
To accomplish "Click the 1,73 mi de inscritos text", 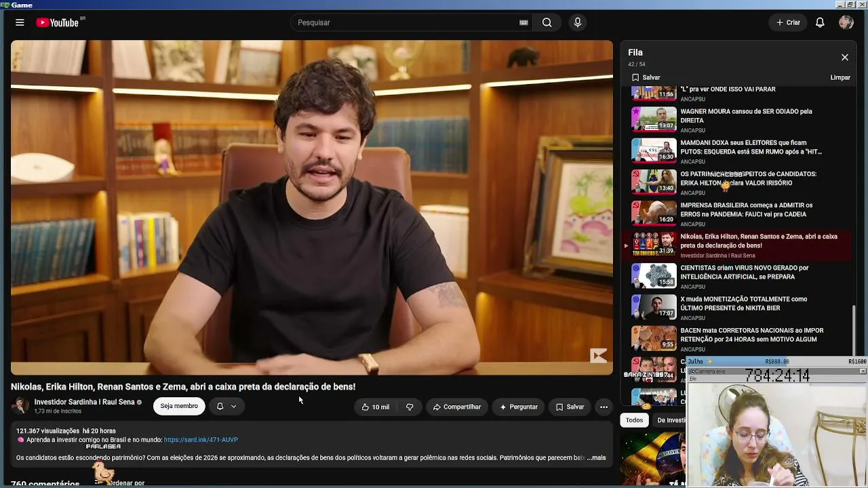I will pyautogui.click(x=58, y=411).
